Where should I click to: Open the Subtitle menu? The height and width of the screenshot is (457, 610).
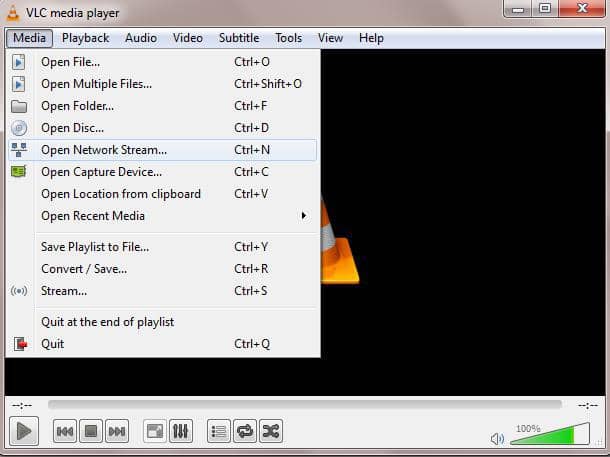(x=239, y=38)
